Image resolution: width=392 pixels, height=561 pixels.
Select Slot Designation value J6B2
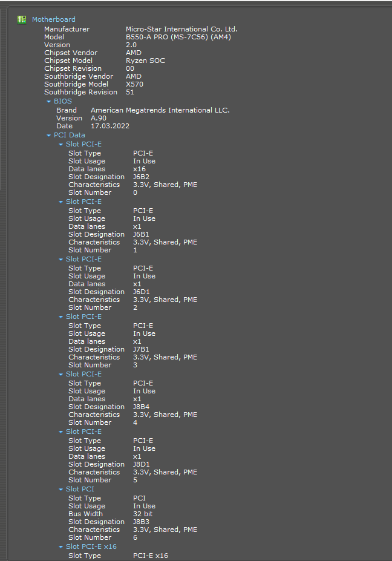(x=142, y=177)
